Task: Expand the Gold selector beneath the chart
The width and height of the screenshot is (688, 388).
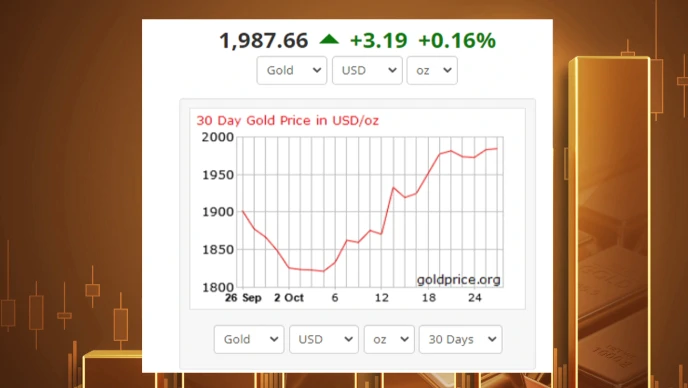Action: click(x=249, y=339)
